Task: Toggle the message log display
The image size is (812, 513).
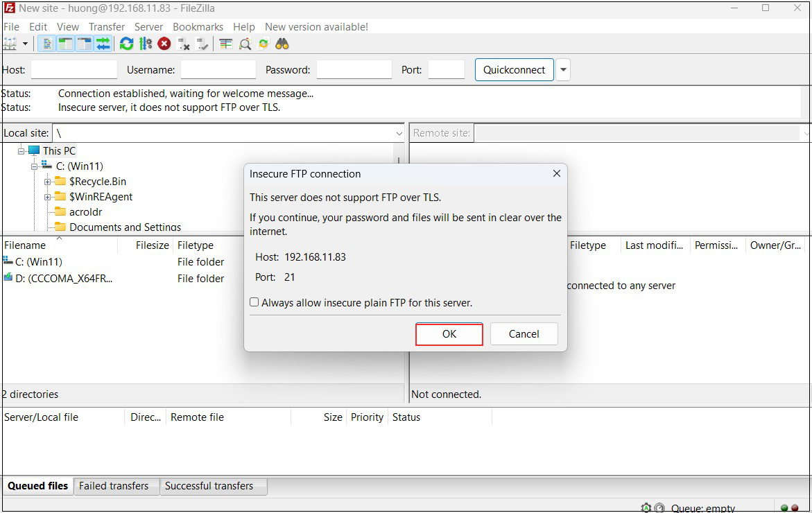Action: [x=46, y=44]
